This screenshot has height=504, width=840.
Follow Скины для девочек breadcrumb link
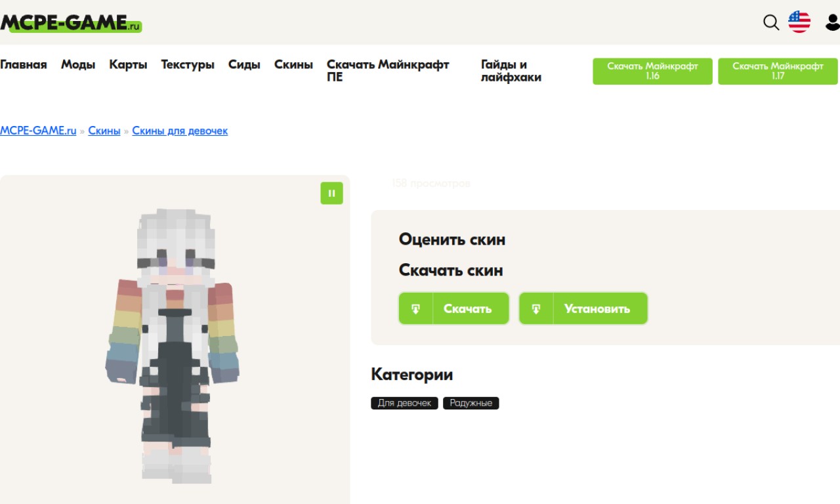[180, 131]
